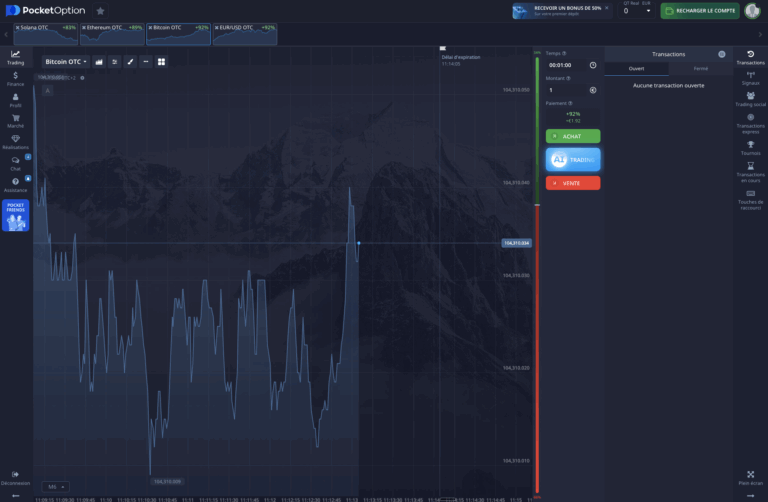Click Recharger le compte button
The image size is (768, 502).
point(700,11)
